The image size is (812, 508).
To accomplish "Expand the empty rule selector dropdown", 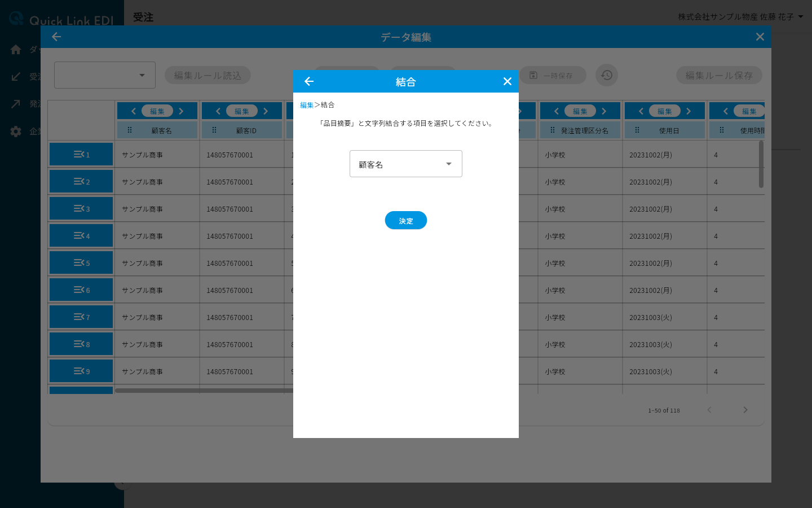I will coord(105,75).
